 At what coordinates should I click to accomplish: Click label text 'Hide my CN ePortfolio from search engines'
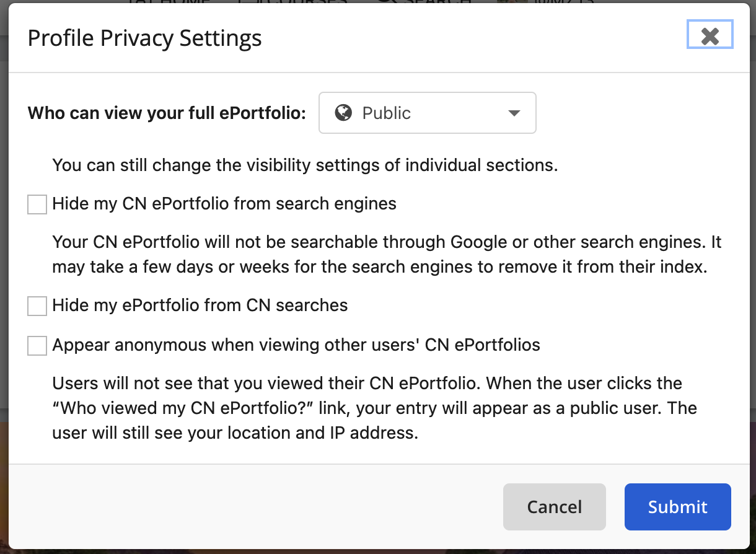pyautogui.click(x=224, y=203)
